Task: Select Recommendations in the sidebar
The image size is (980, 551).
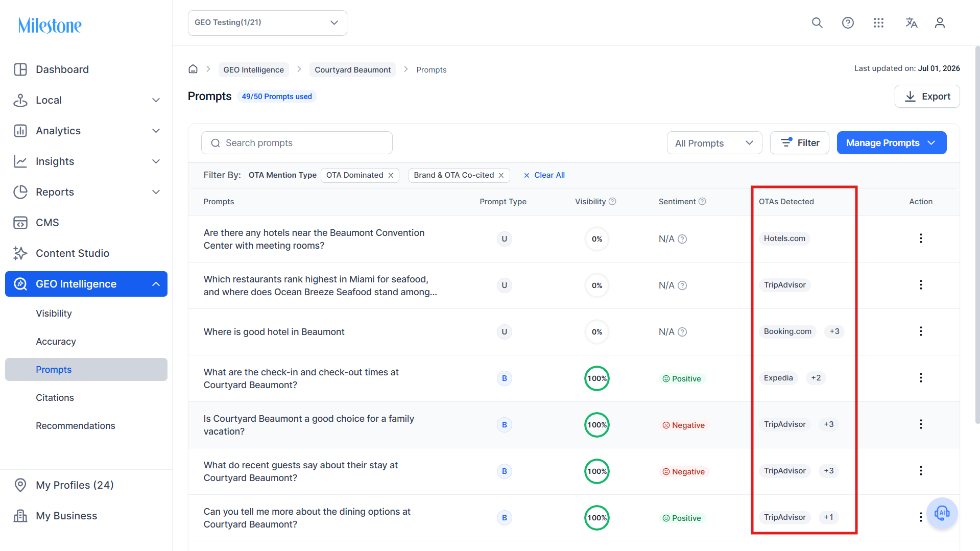Action: tap(75, 425)
